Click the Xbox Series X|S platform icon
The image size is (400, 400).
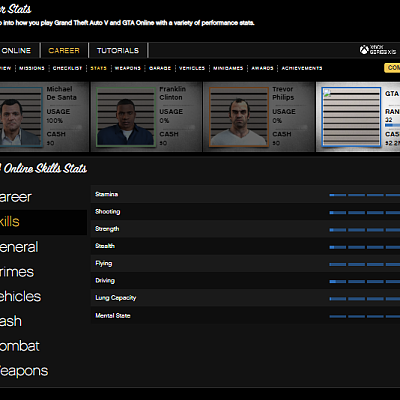(x=378, y=50)
